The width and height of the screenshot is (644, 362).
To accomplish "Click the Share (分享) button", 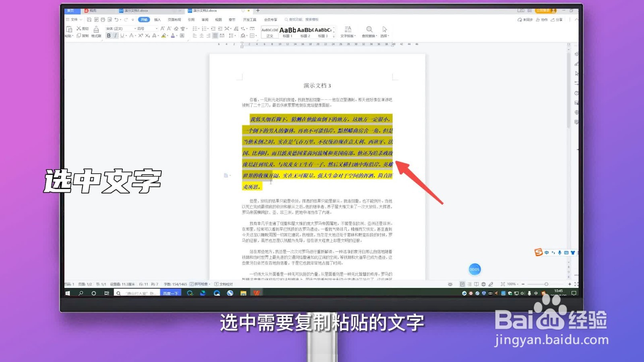I will tap(557, 20).
